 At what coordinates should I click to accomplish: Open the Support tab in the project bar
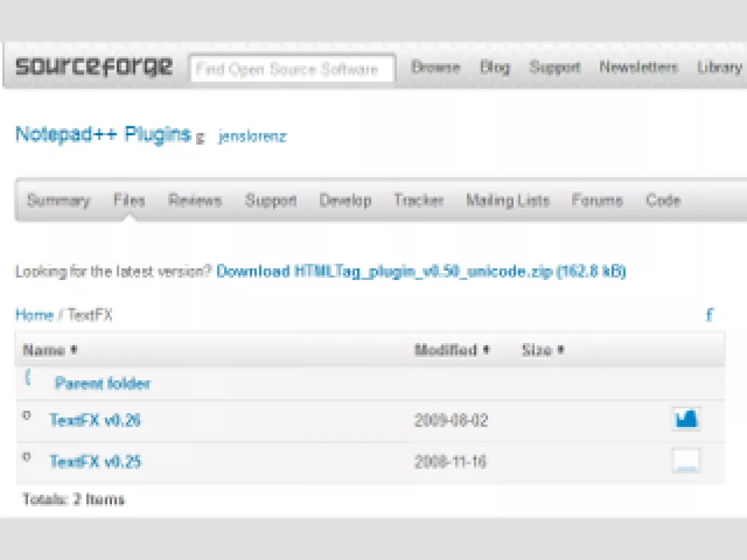click(271, 200)
